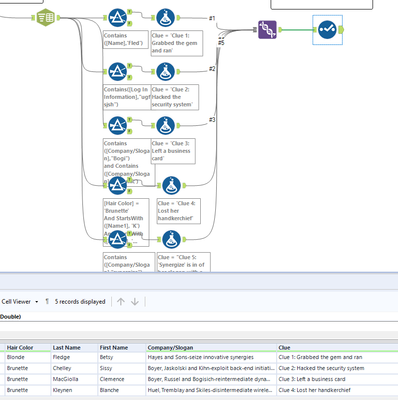Select the Formula tool for Clue 5
Screen dimensions: 398x400
point(172,239)
